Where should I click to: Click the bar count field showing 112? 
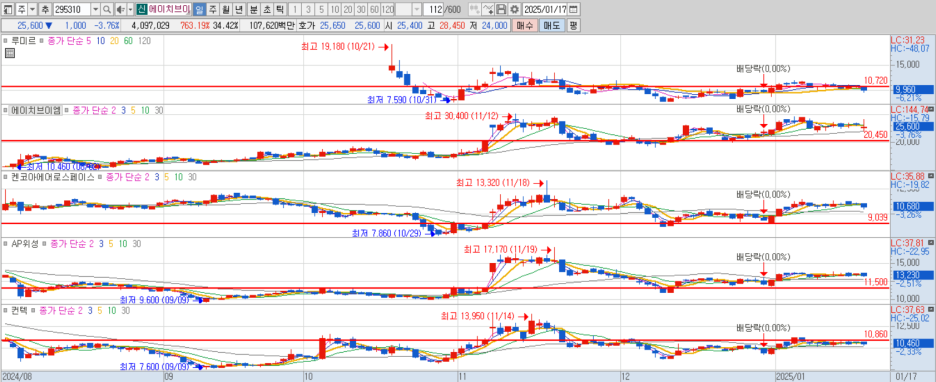click(x=433, y=10)
